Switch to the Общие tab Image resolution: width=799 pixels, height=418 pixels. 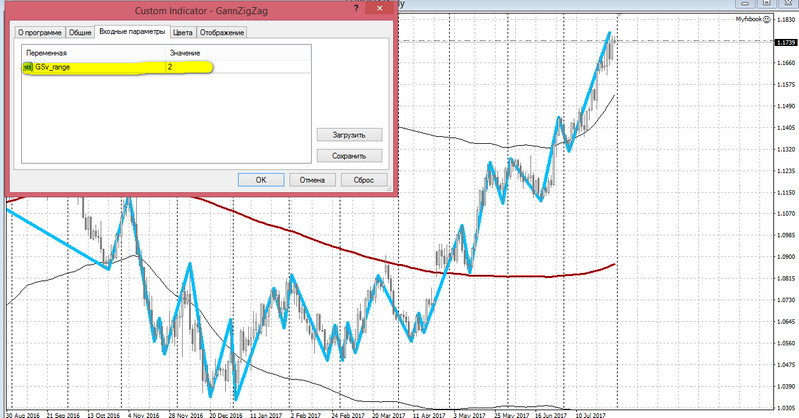(x=79, y=32)
